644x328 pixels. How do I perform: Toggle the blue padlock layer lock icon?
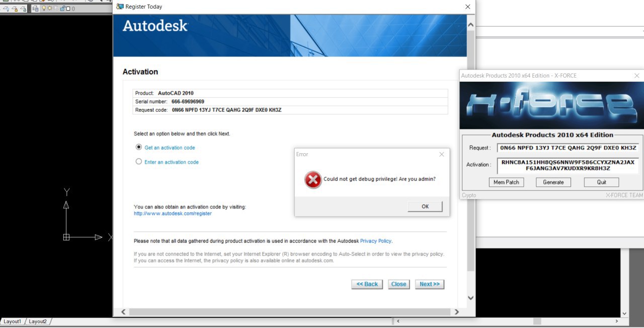pyautogui.click(x=62, y=9)
